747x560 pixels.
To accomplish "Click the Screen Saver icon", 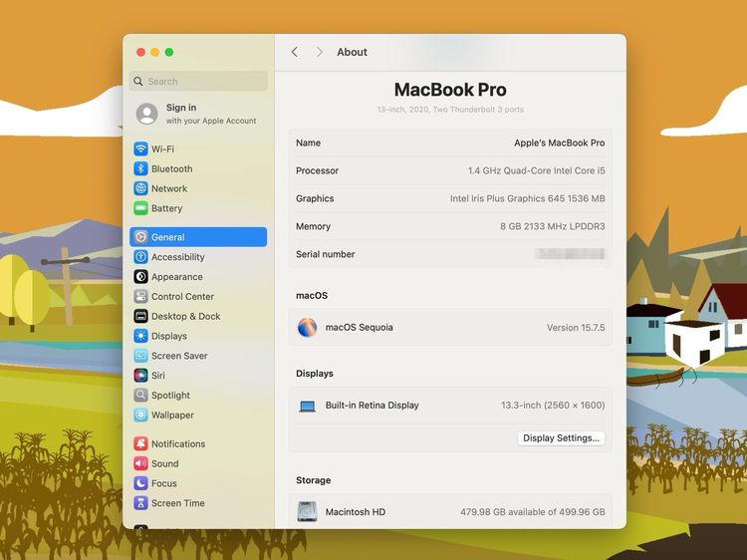I will click(x=140, y=356).
